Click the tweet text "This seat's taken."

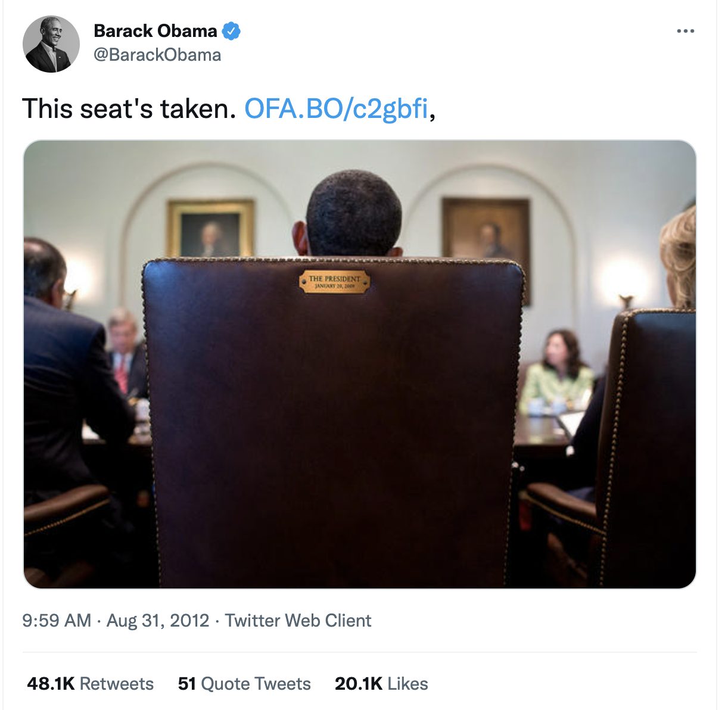pyautogui.click(x=129, y=109)
